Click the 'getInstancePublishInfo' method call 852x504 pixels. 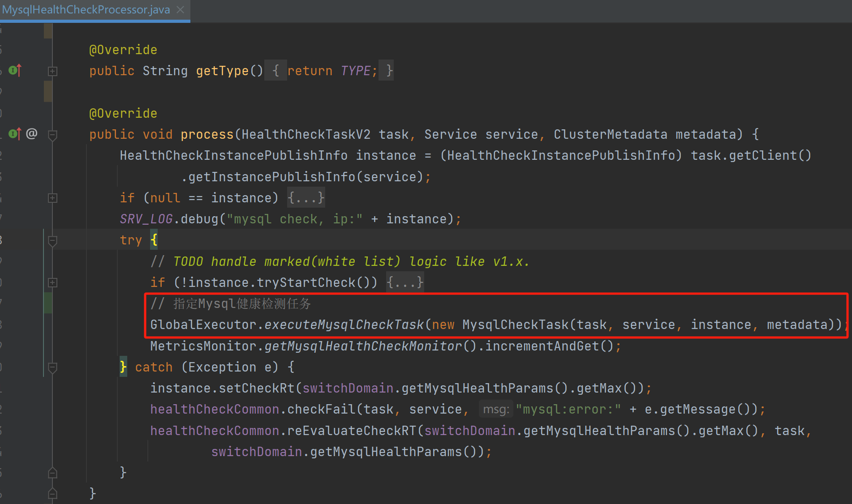(272, 177)
